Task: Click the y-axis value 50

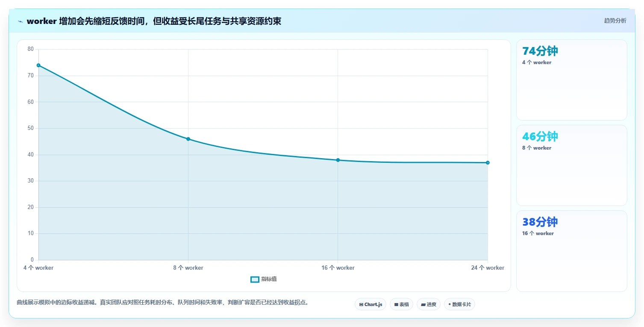Action: 30,128
